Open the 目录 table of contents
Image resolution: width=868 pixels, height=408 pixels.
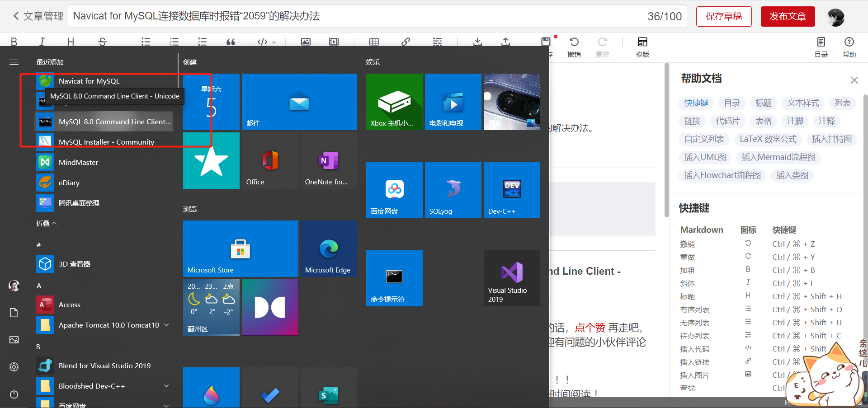tap(821, 47)
